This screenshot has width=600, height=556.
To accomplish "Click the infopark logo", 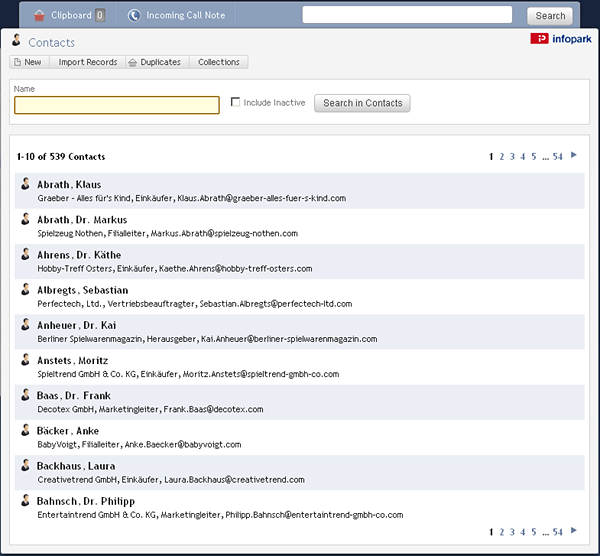I will point(561,39).
